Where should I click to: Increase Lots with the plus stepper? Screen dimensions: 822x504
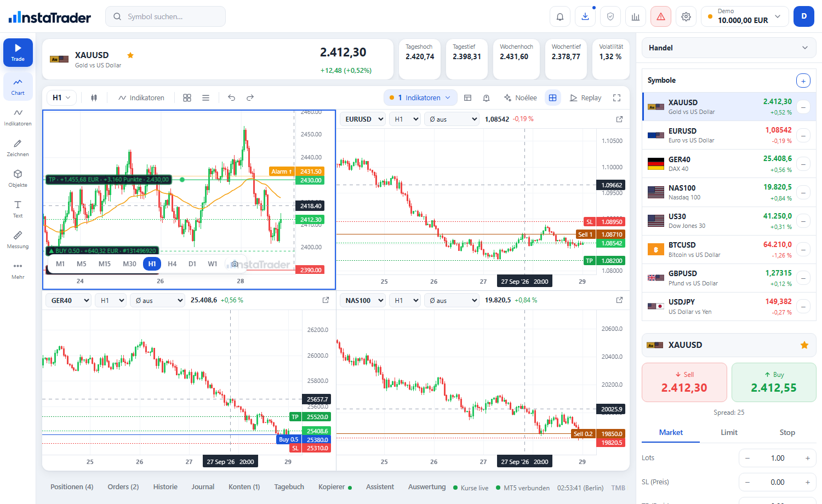807,458
